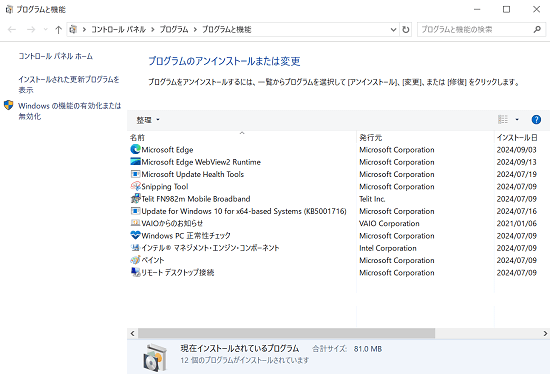550x374 pixels.
Task: Go up one level with up arrow
Action: (x=58, y=29)
